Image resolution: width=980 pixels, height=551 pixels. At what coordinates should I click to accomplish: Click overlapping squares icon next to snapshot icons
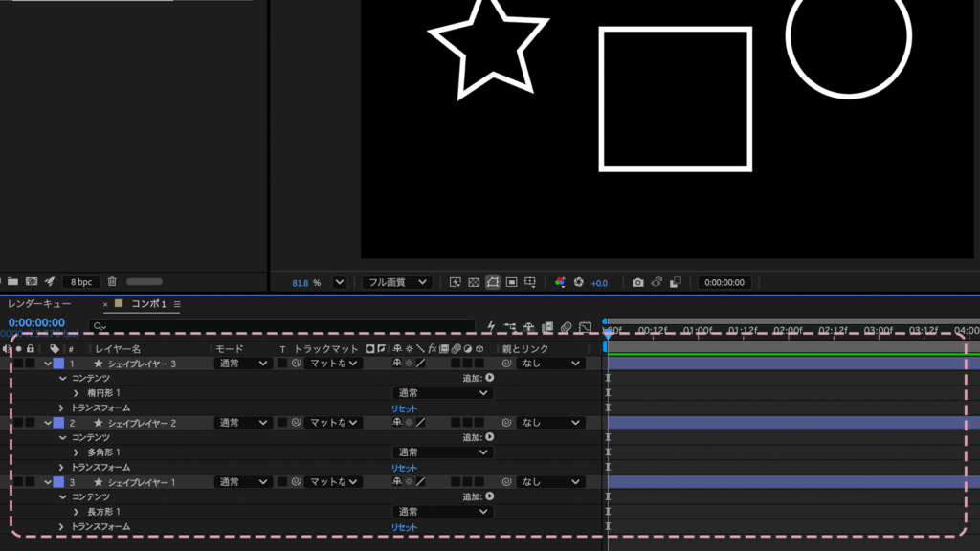[x=675, y=282]
